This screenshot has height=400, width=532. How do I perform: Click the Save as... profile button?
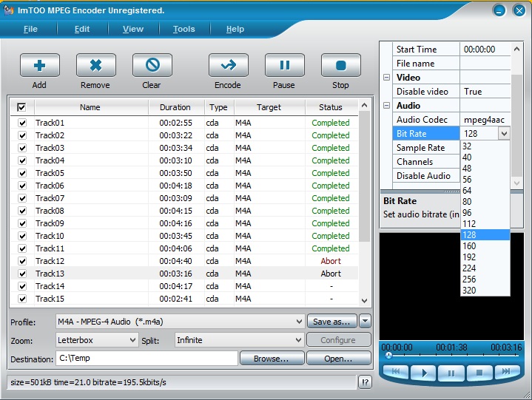[331, 322]
